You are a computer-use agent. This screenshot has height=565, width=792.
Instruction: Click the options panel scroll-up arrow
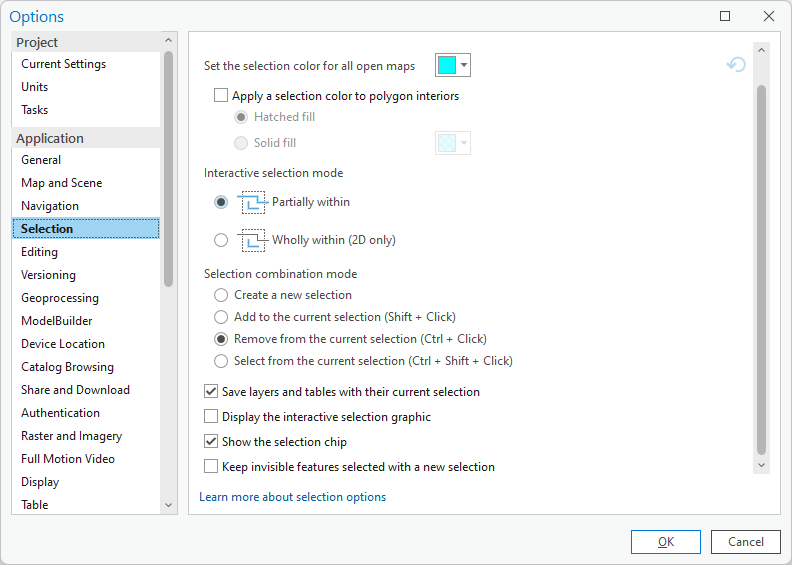coord(761,49)
